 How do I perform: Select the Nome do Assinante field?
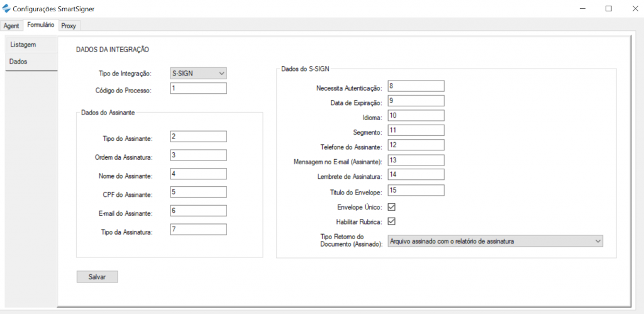(x=198, y=174)
